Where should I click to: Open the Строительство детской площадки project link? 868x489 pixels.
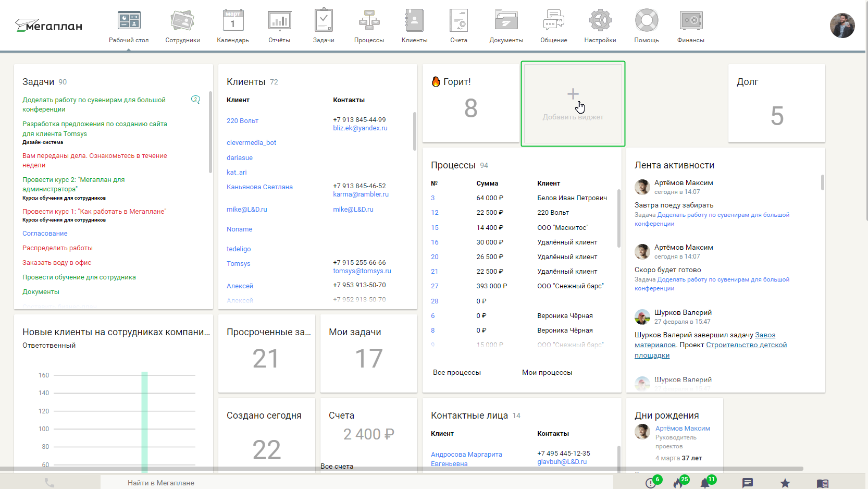pos(746,345)
